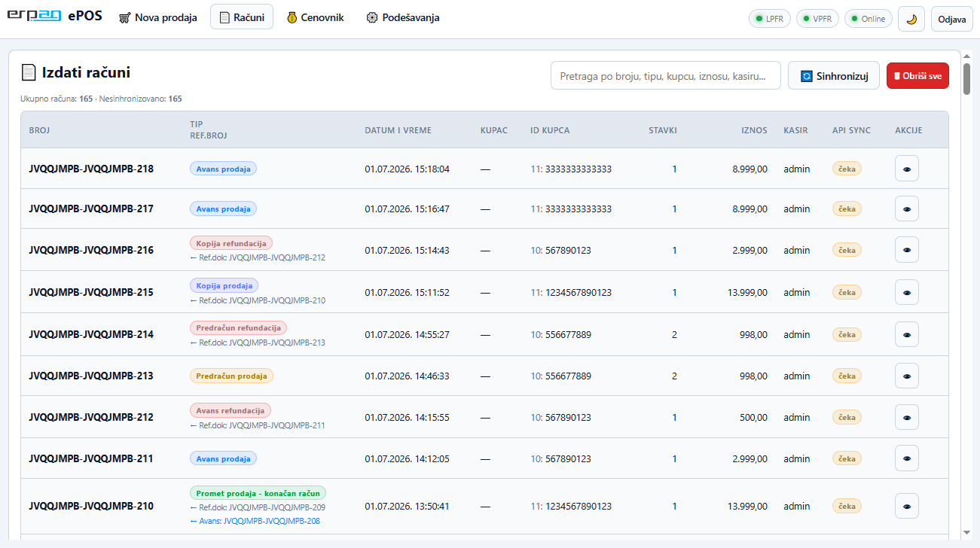Click the Kopija prodaja badge
Image resolution: width=980 pixels, height=548 pixels.
[224, 285]
